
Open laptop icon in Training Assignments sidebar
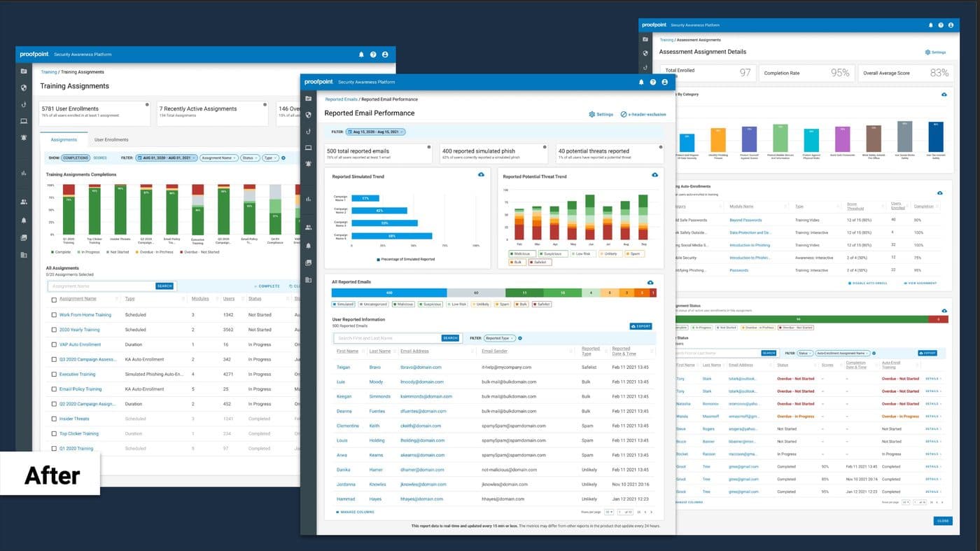click(24, 121)
